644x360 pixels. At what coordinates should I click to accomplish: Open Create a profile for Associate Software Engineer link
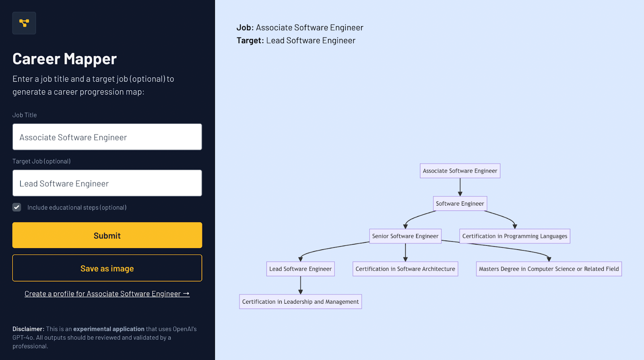point(107,294)
